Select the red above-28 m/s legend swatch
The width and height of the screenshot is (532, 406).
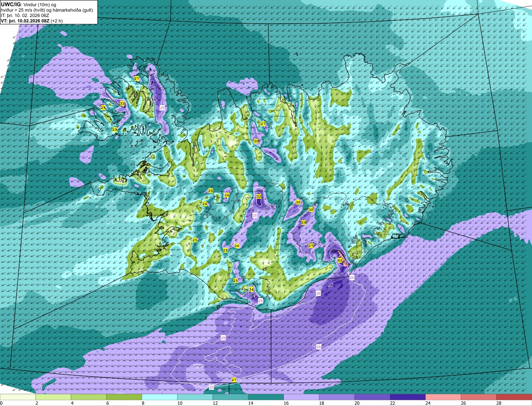[514, 397]
